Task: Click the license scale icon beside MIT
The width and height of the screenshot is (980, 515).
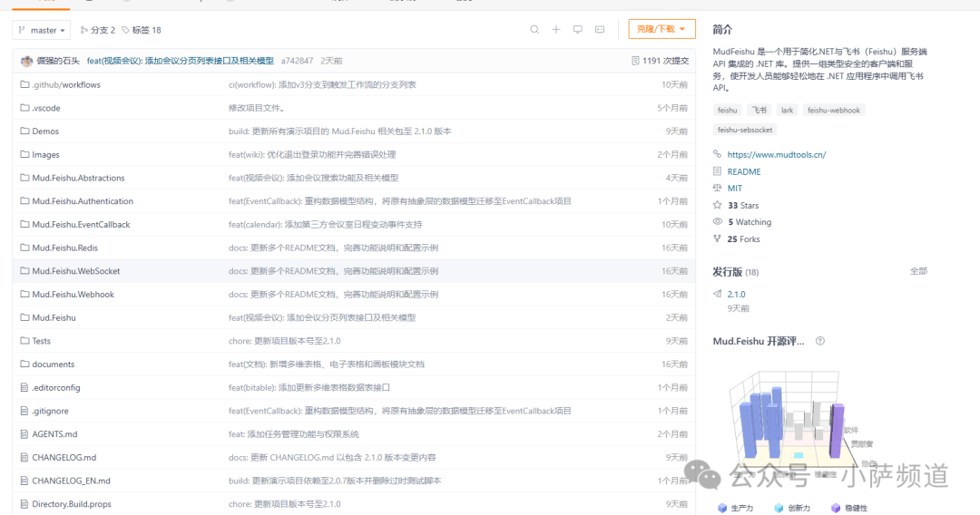Action: 717,188
